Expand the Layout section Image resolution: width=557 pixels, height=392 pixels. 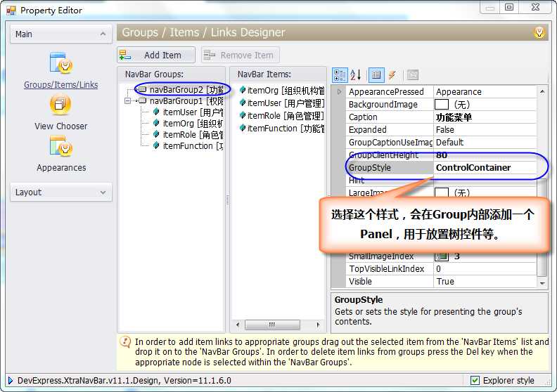61,192
